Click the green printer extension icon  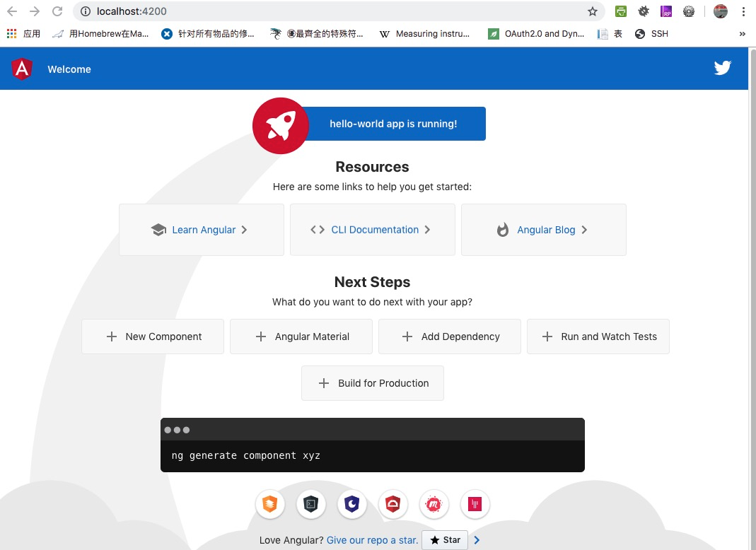point(621,11)
